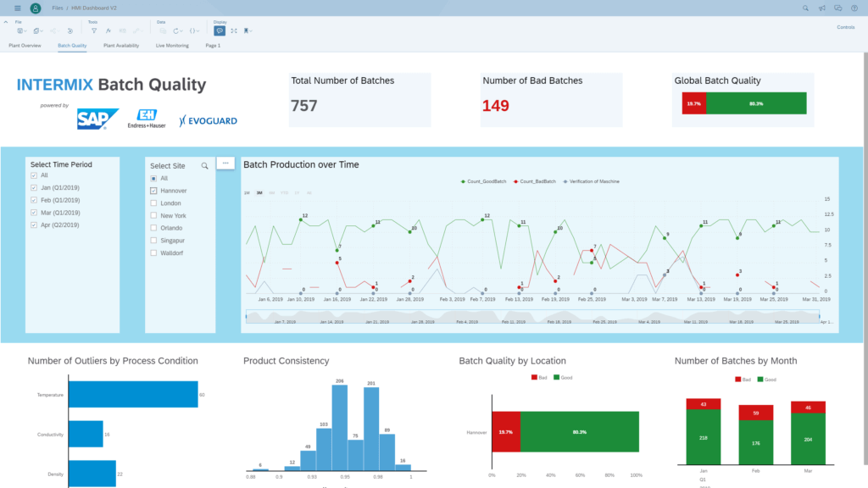The image size is (868, 488).
Task: Open the formula fx tool
Action: (x=108, y=31)
